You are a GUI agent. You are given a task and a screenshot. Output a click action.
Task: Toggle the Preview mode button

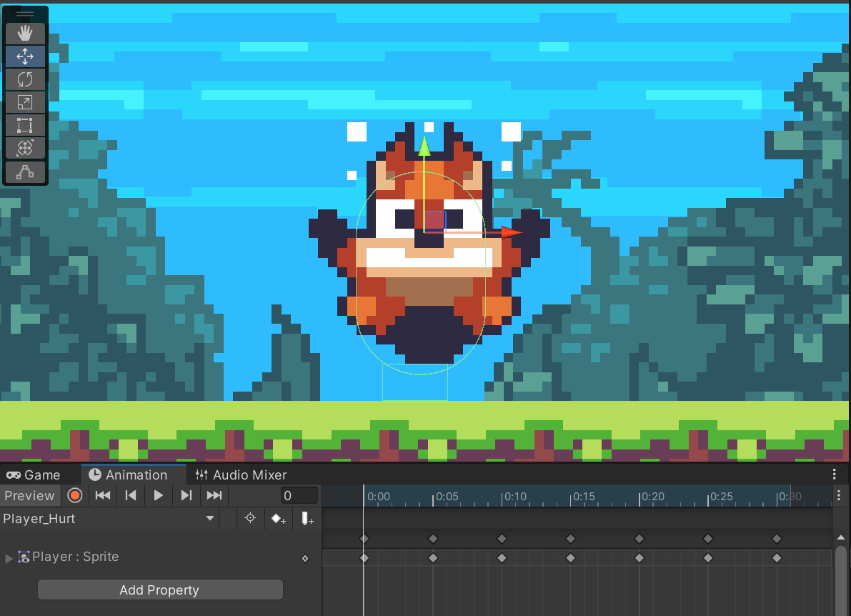point(29,495)
